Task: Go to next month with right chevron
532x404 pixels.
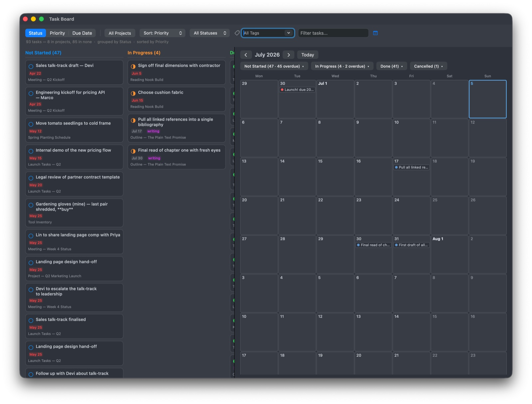Action: point(289,55)
